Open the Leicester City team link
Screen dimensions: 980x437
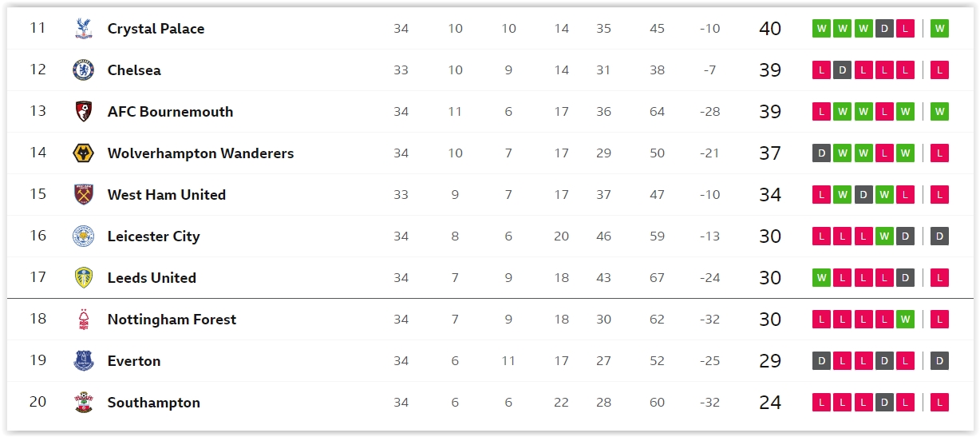(153, 236)
